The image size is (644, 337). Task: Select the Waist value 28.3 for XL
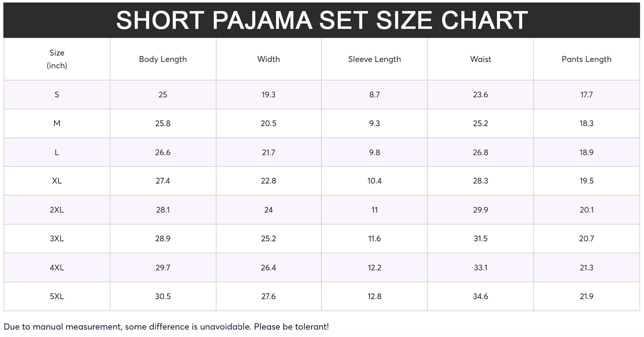(481, 181)
